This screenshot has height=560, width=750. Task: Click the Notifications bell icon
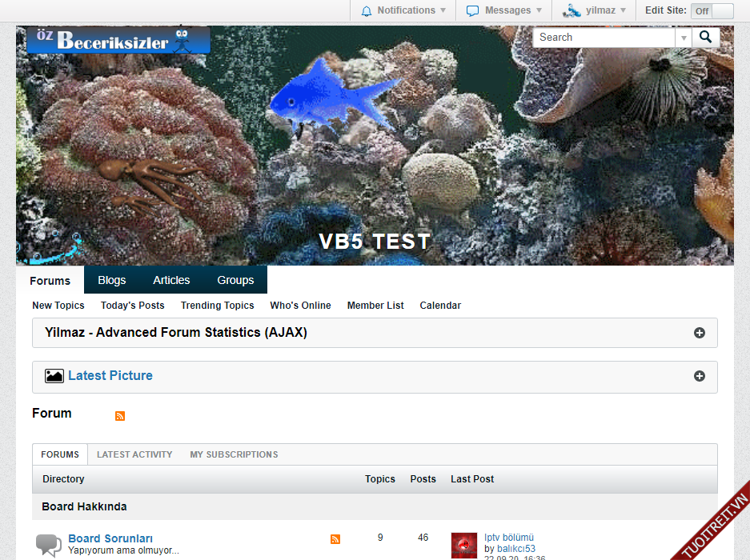point(367,11)
